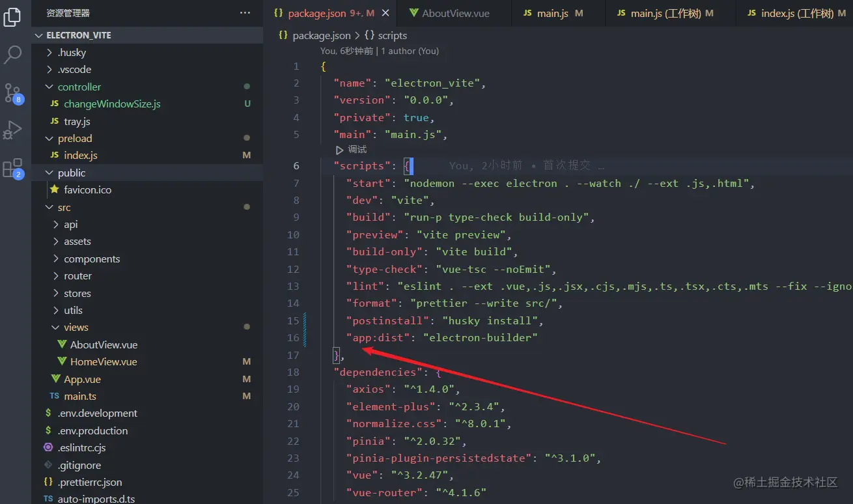The width and height of the screenshot is (853, 504).
Task: Click the "axios" dependency key
Action: pos(367,389)
